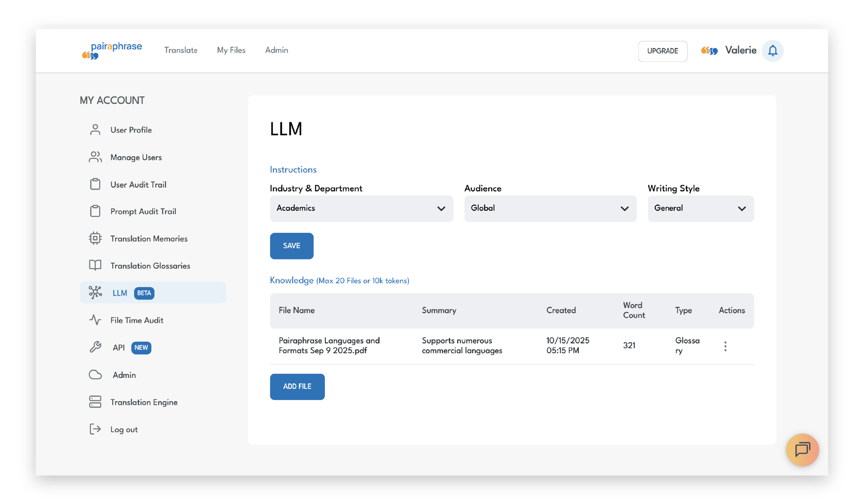Click the Translation Memories chip icon

[x=95, y=238]
